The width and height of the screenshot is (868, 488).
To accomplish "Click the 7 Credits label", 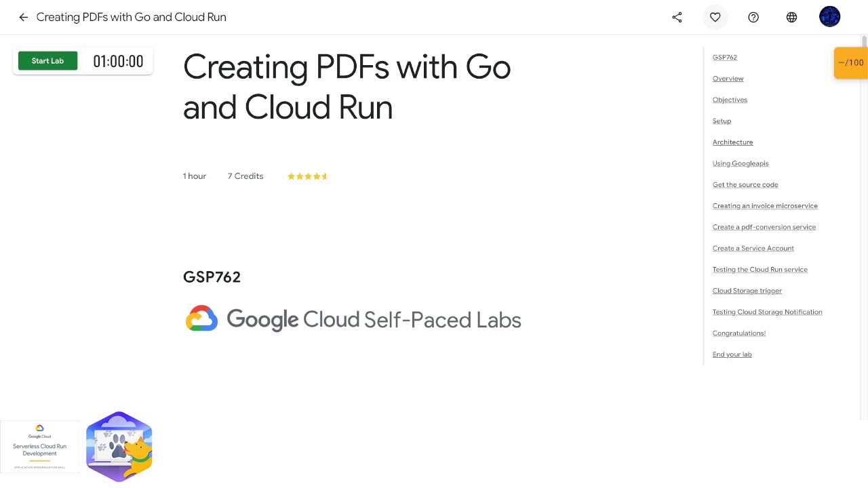I will (x=245, y=176).
